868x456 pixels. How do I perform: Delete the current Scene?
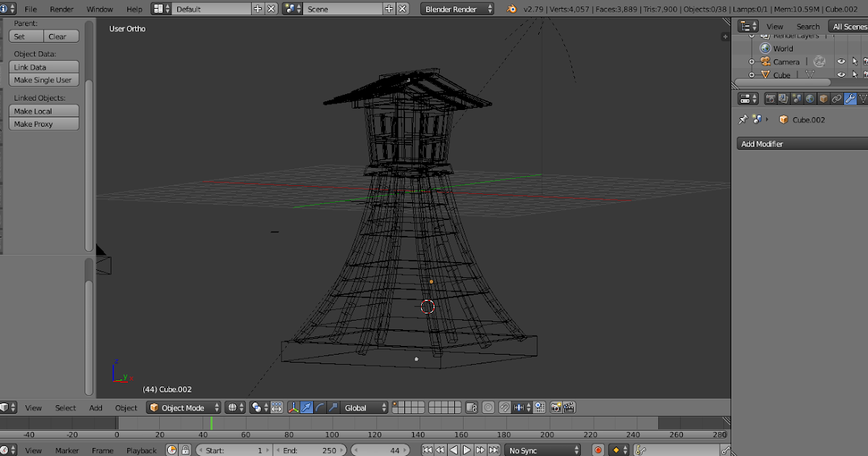click(403, 9)
